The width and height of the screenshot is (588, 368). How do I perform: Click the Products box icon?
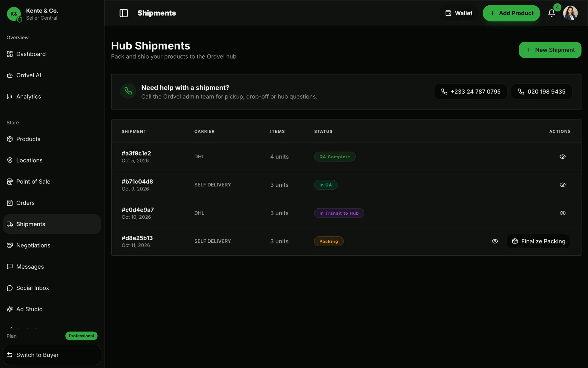point(10,139)
